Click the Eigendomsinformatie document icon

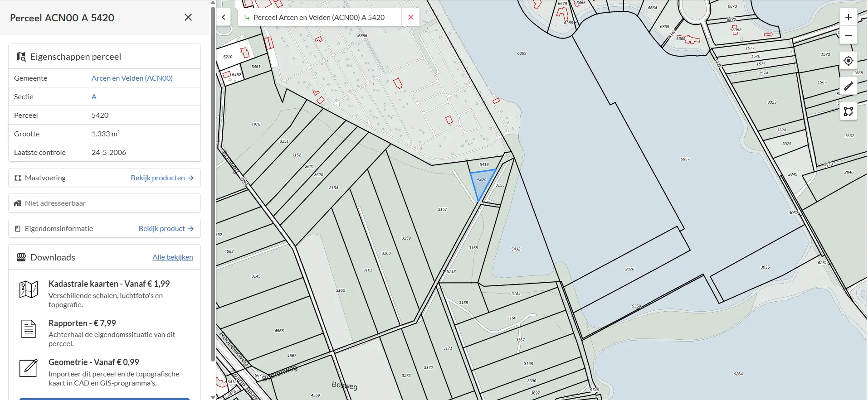18,229
